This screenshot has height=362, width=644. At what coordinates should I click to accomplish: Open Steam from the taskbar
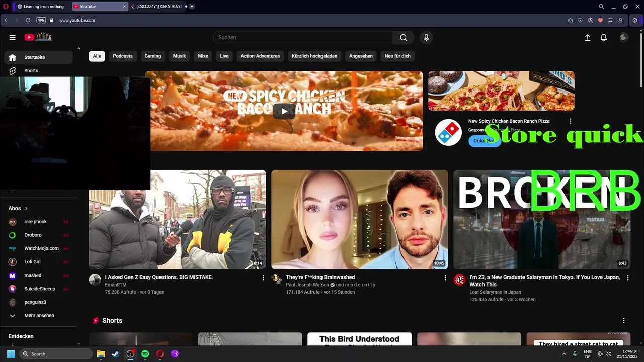point(115,354)
